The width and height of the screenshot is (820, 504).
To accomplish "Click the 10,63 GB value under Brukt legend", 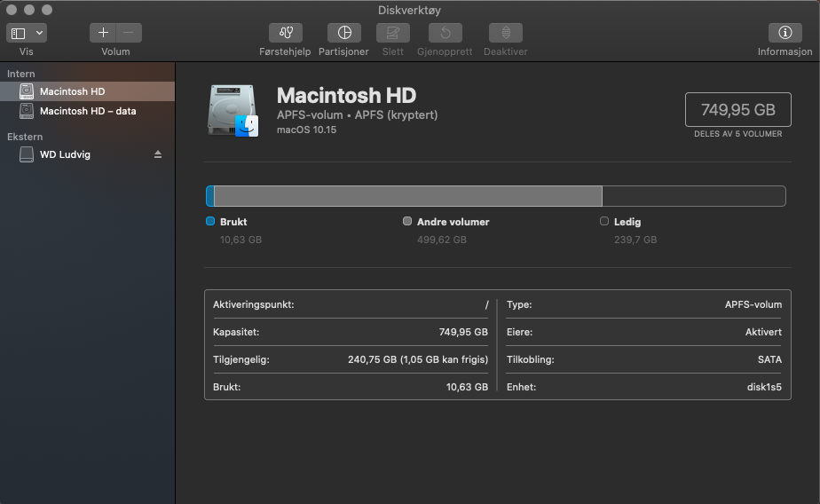I will pyautogui.click(x=240, y=240).
